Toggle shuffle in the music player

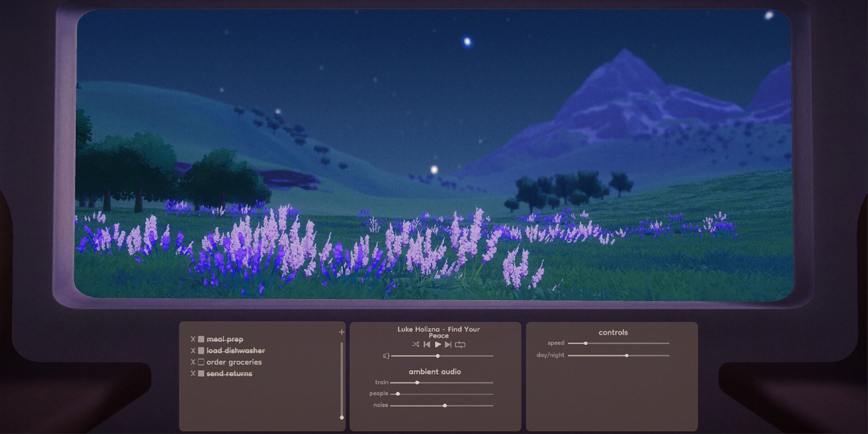415,344
